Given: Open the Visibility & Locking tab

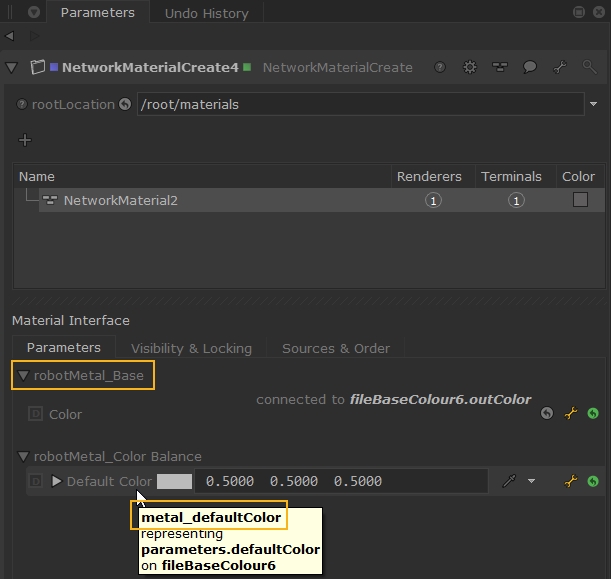Looking at the screenshot, I should pos(191,348).
